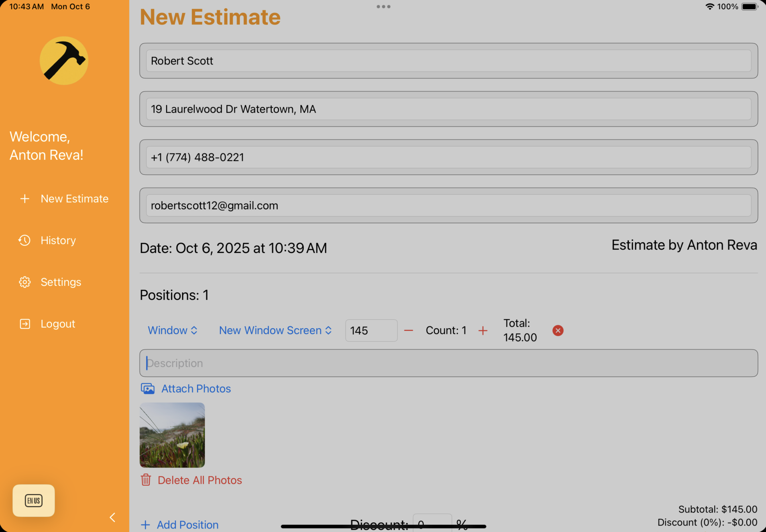This screenshot has width=766, height=532.
Task: Open New Estimate in the sidebar
Action: coord(74,199)
